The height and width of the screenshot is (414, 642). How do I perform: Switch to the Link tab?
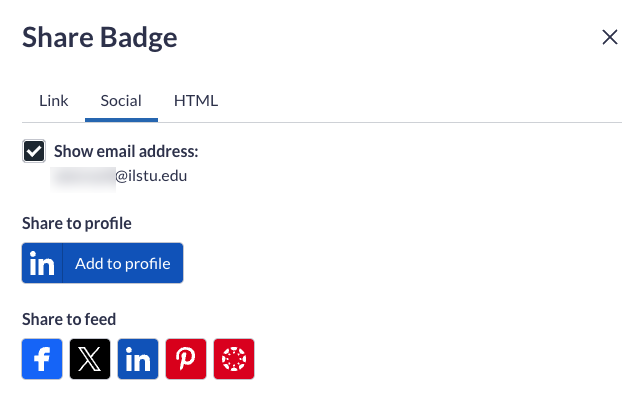pyautogui.click(x=54, y=101)
